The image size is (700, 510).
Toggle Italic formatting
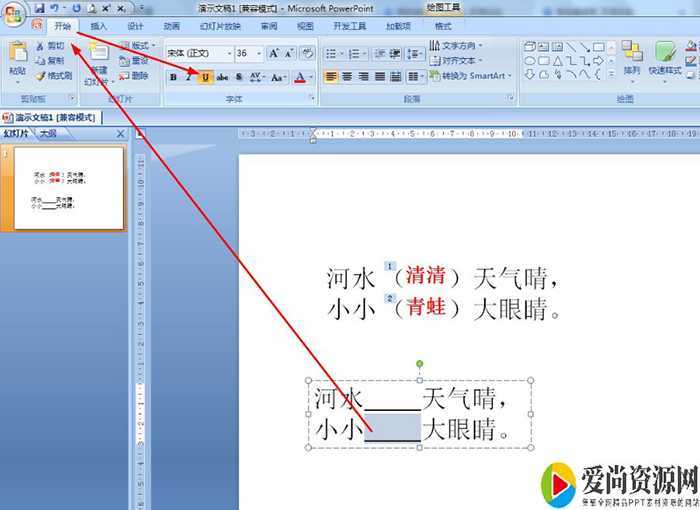click(x=189, y=77)
